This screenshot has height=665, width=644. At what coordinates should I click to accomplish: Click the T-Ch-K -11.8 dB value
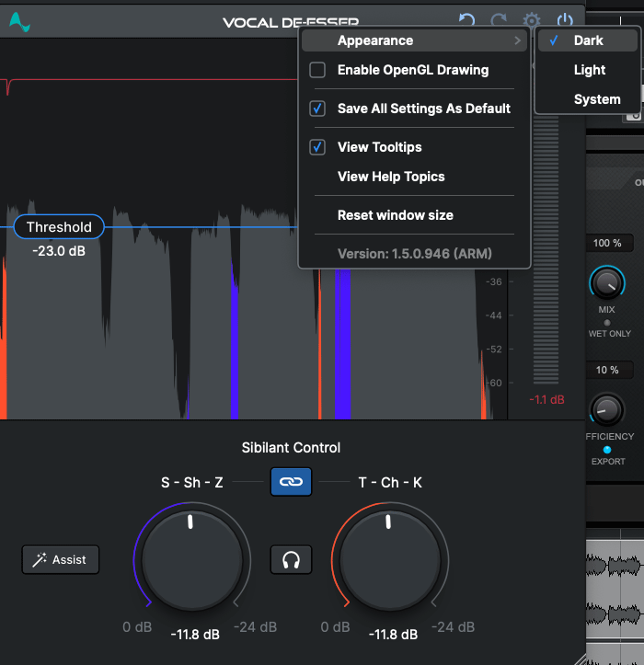(x=393, y=635)
